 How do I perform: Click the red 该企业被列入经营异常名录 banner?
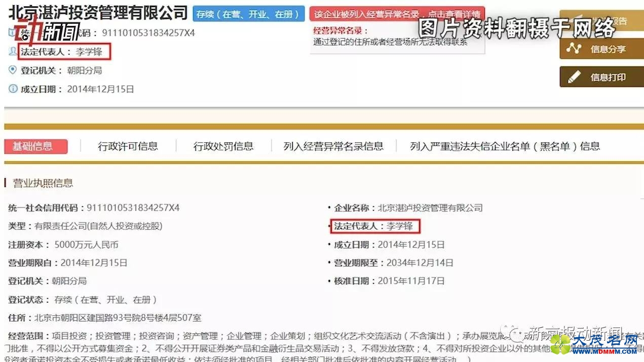397,14
